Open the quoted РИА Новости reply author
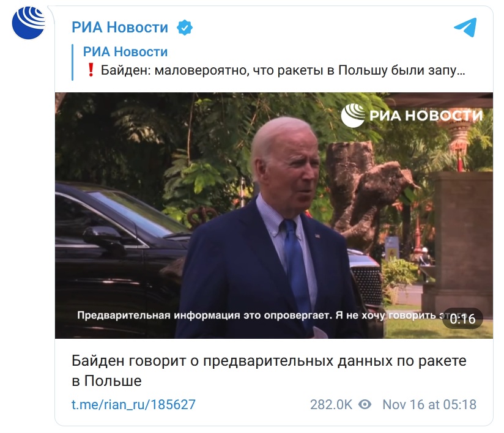The width and height of the screenshot is (504, 433). pos(125,52)
